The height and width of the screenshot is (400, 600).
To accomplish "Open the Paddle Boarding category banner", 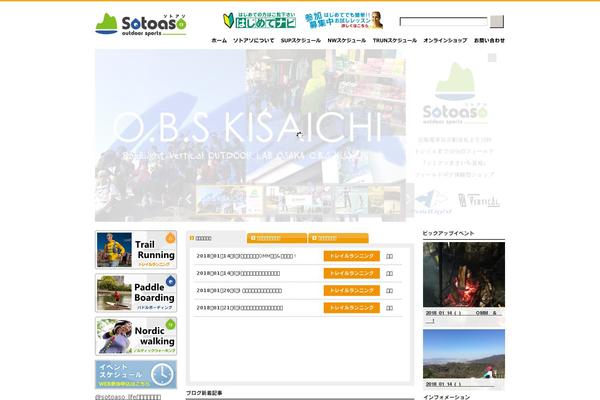I will (136, 293).
